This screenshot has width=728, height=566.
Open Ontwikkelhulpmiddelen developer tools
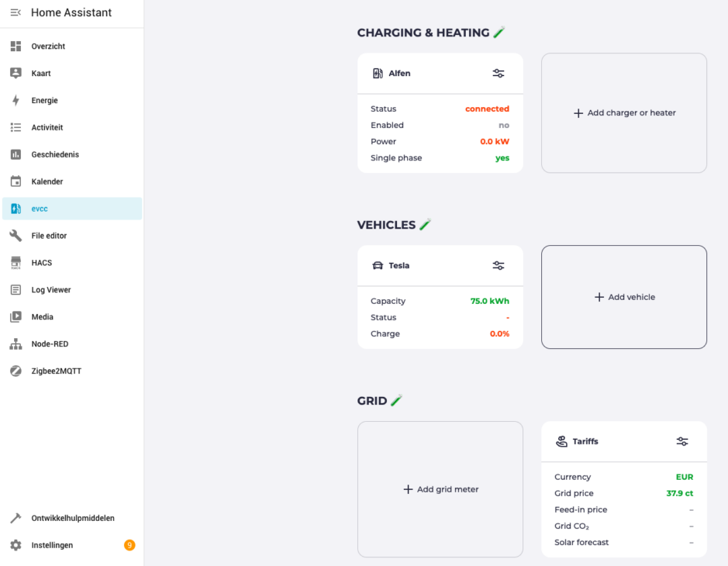[73, 519]
